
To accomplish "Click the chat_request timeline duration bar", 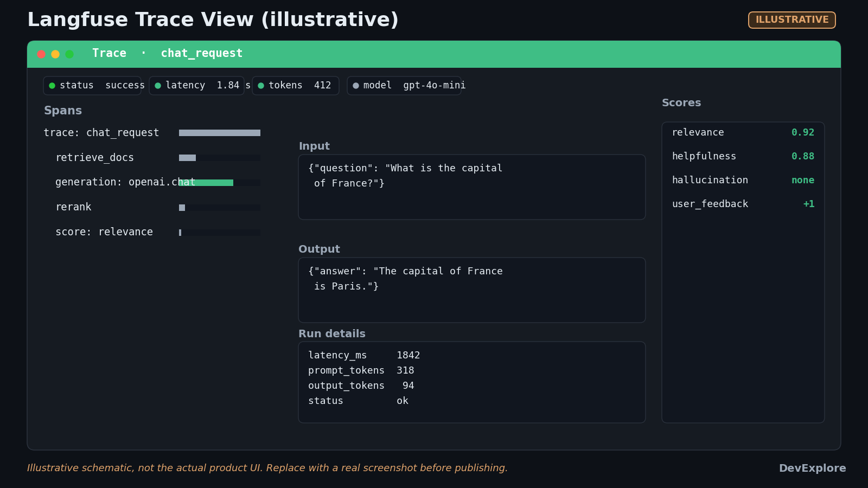I will (220, 133).
